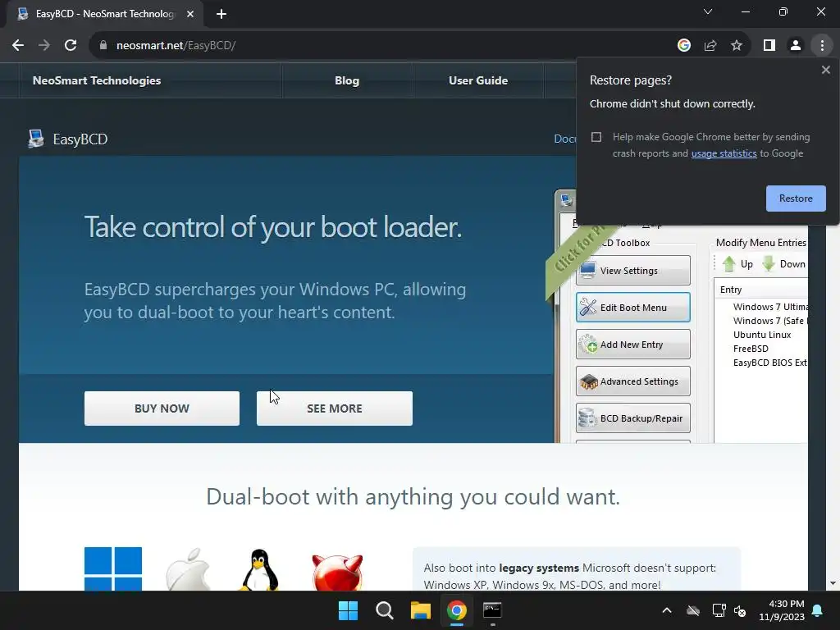
Task: Open Chrome side panel
Action: point(769,46)
